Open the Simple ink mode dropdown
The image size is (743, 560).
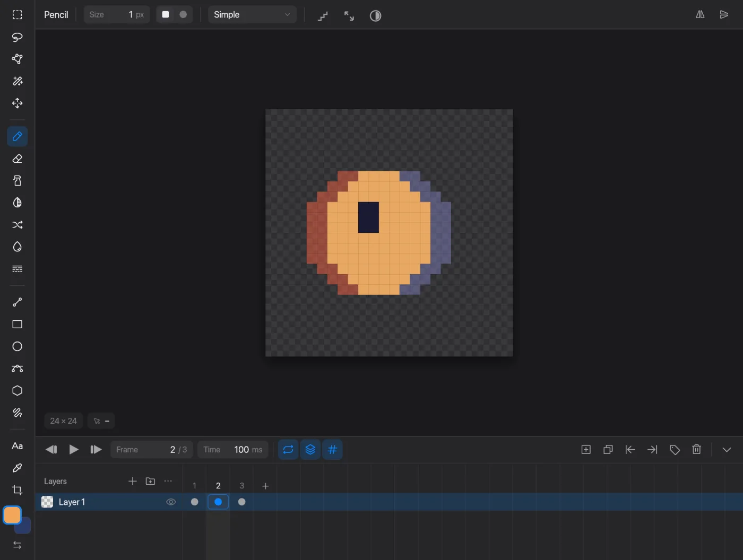coord(252,15)
